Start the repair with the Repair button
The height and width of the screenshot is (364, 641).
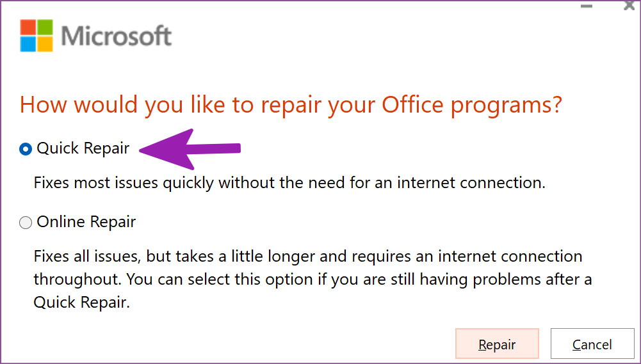coord(497,344)
